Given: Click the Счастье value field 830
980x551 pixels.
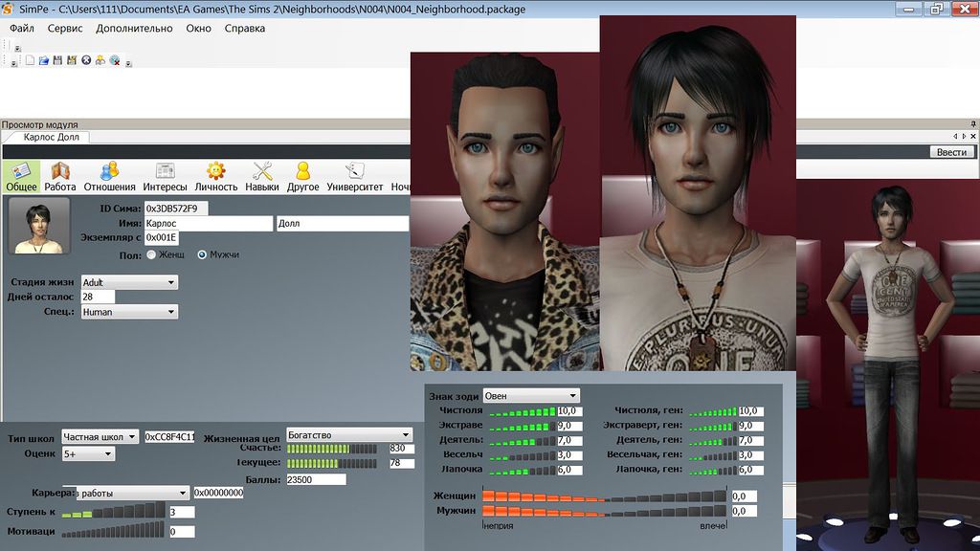Looking at the screenshot, I should (x=401, y=449).
